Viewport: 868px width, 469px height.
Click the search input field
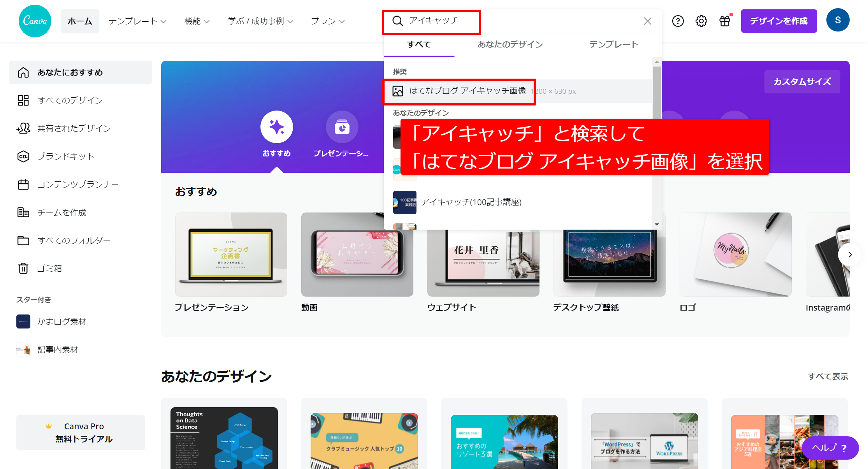point(522,21)
